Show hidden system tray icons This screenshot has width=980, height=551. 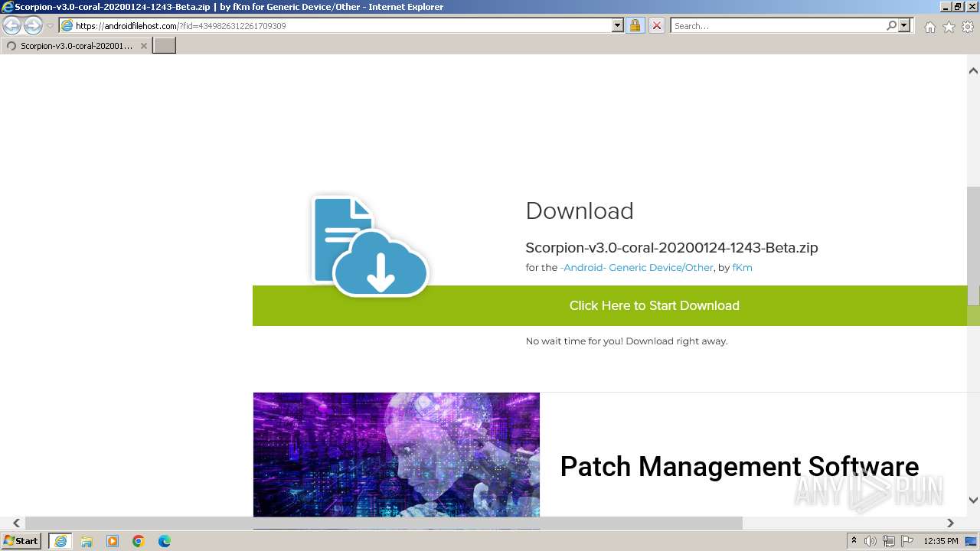click(x=854, y=541)
